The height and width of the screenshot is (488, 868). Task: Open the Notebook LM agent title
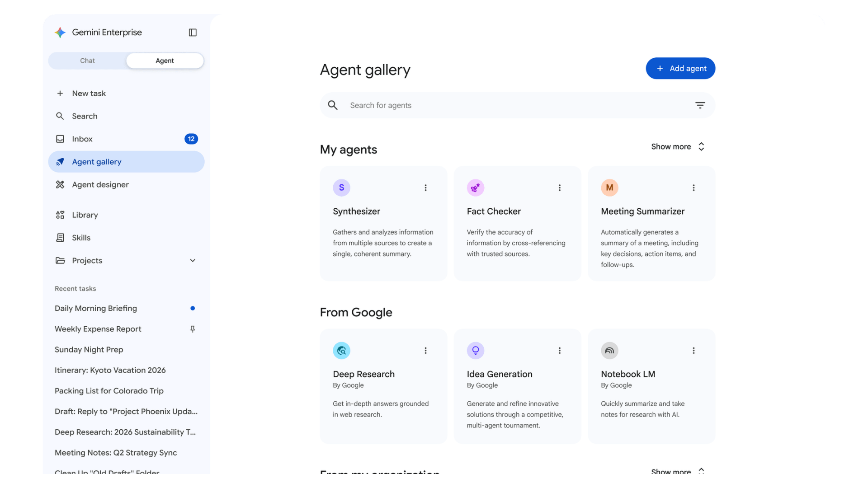[628, 374]
